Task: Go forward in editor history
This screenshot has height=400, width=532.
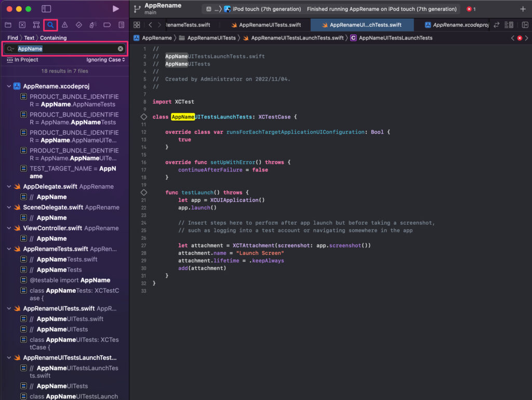Action: click(159, 25)
